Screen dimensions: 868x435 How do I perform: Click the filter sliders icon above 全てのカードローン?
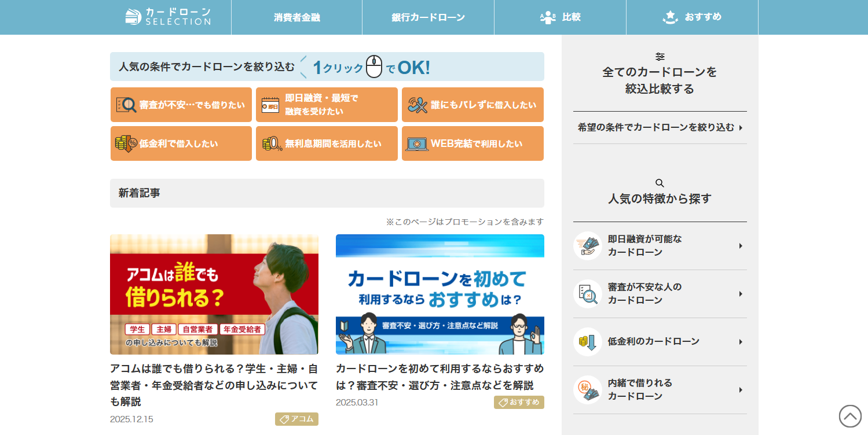point(660,56)
